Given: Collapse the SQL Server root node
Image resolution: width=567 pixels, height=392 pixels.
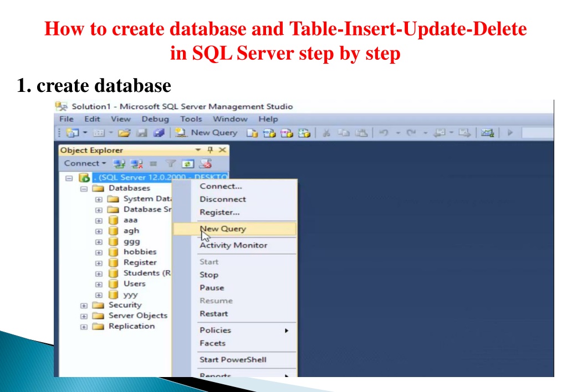Looking at the screenshot, I should tap(69, 178).
